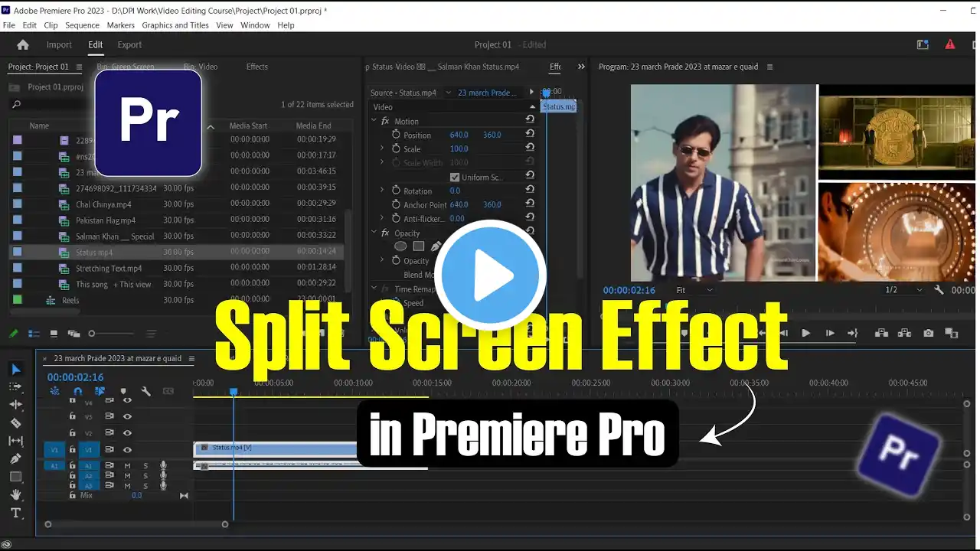Select the Track Select Forward tool
This screenshot has height=551, width=980.
[16, 386]
